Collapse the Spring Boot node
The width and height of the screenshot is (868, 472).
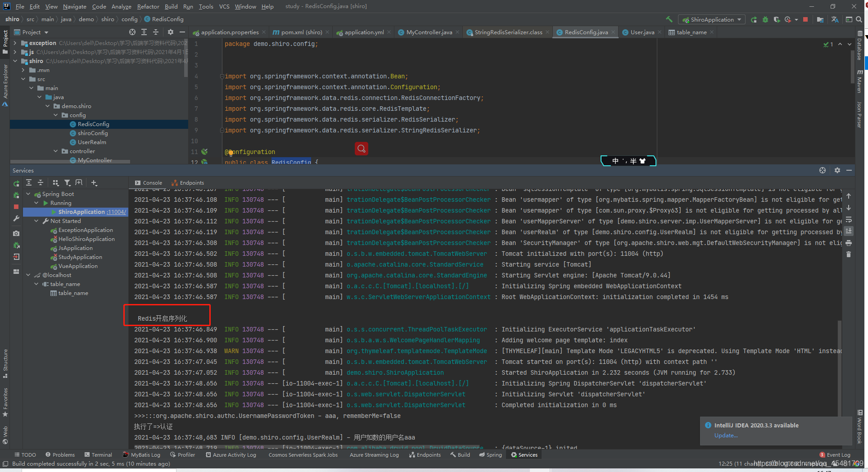coord(28,194)
